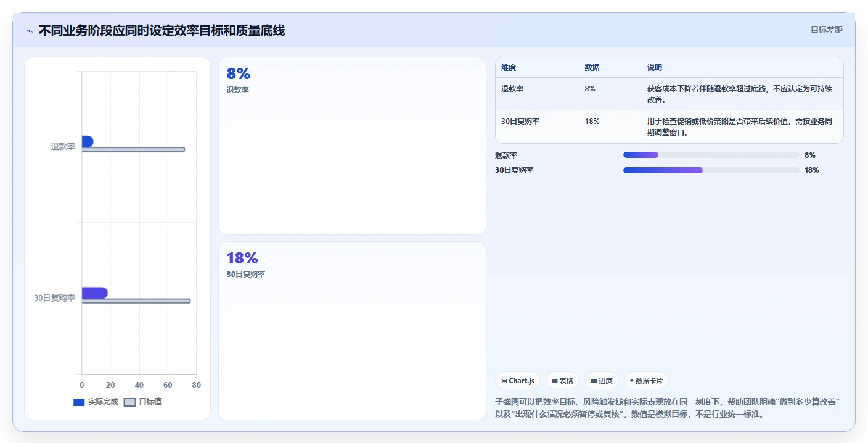Select the 8% value on the 退款率 card

238,74
